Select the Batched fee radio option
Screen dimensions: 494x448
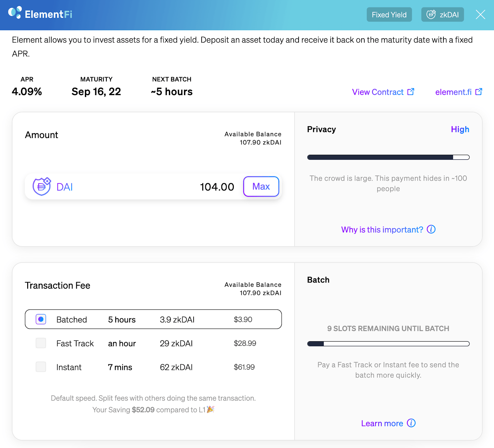[41, 319]
